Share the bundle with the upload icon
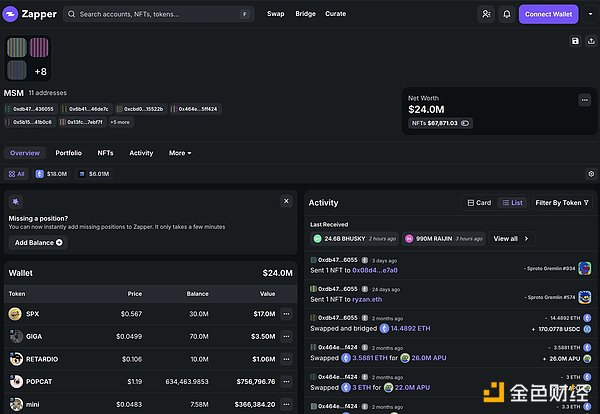This screenshot has height=414, width=600. pyautogui.click(x=591, y=41)
